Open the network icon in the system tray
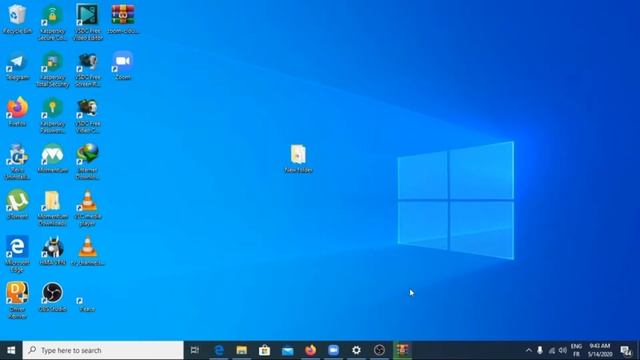Image resolution: width=640 pixels, height=360 pixels. [x=551, y=350]
